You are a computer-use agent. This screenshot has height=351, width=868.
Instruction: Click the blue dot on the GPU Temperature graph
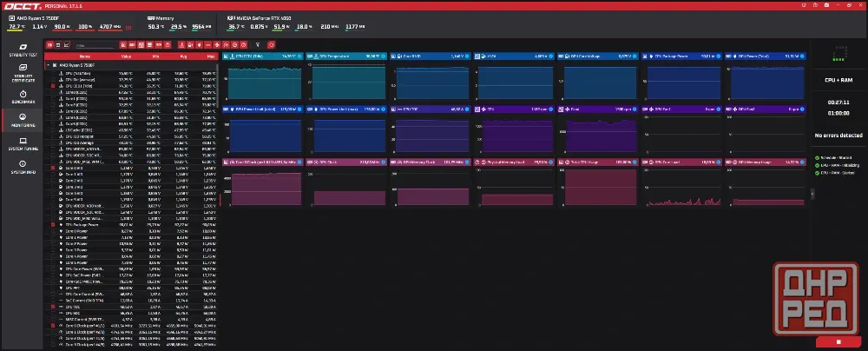coord(383,56)
